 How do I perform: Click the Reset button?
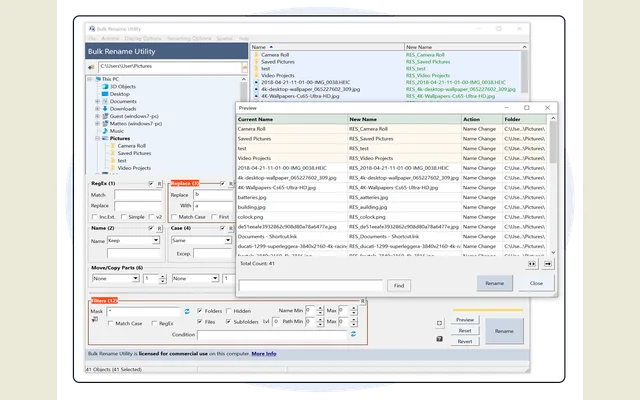point(465,331)
